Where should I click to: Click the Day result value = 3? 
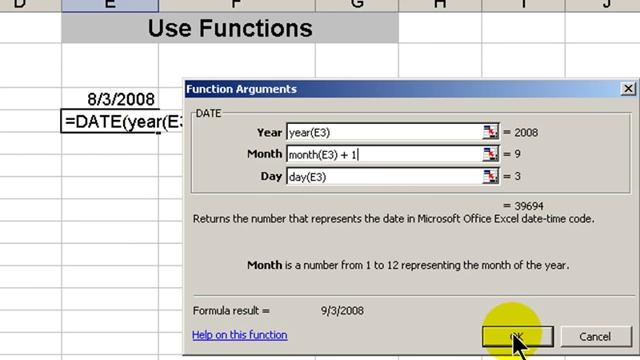click(x=512, y=176)
